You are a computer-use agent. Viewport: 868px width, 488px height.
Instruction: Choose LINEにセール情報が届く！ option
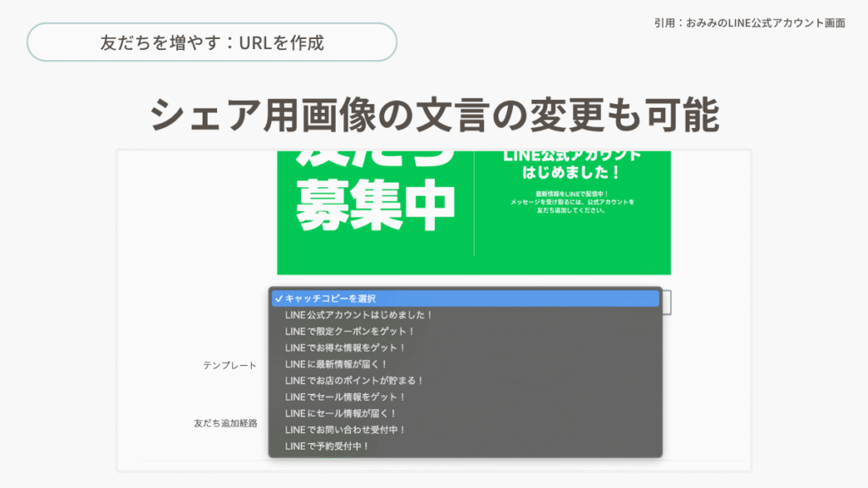pyautogui.click(x=341, y=413)
